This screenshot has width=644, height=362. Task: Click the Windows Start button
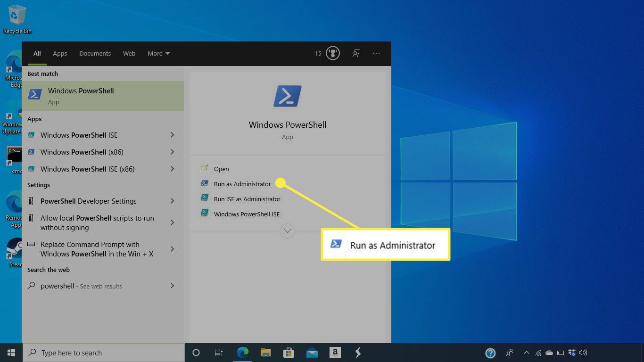coord(11,353)
